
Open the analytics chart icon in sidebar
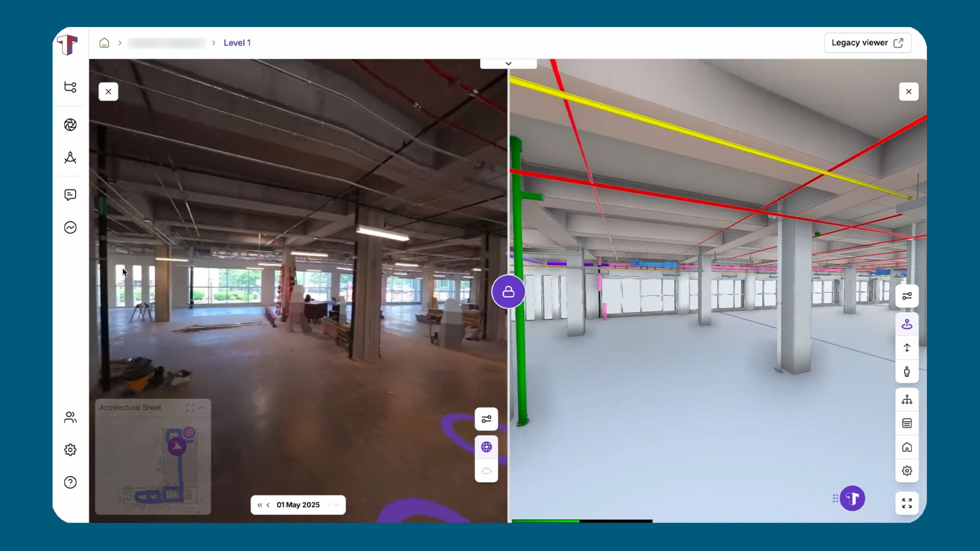tap(70, 228)
